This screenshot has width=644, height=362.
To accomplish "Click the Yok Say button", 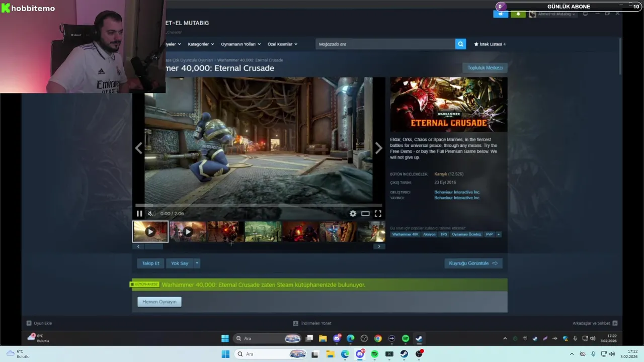I will [180, 263].
